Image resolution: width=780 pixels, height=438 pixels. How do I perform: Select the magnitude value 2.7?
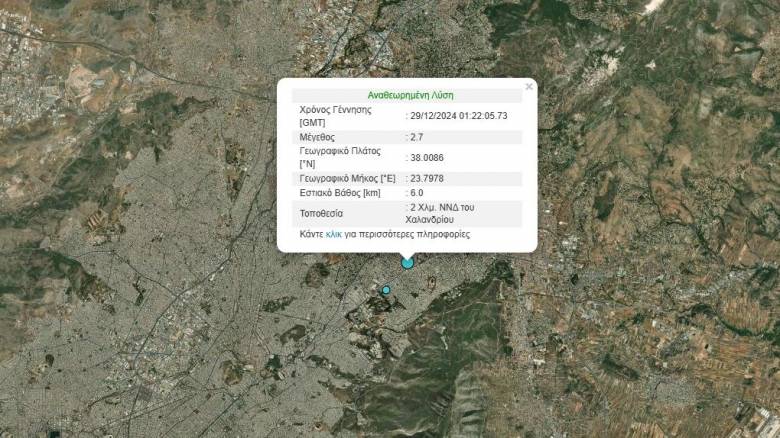(418, 137)
